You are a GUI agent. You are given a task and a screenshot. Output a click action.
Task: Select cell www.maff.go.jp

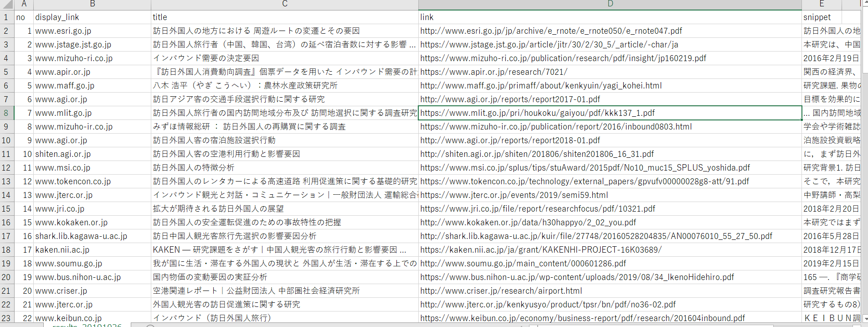click(x=92, y=86)
